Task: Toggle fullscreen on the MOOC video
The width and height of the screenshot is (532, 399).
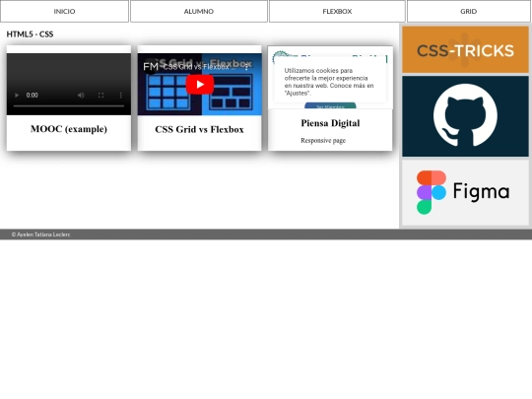Action: pos(100,96)
